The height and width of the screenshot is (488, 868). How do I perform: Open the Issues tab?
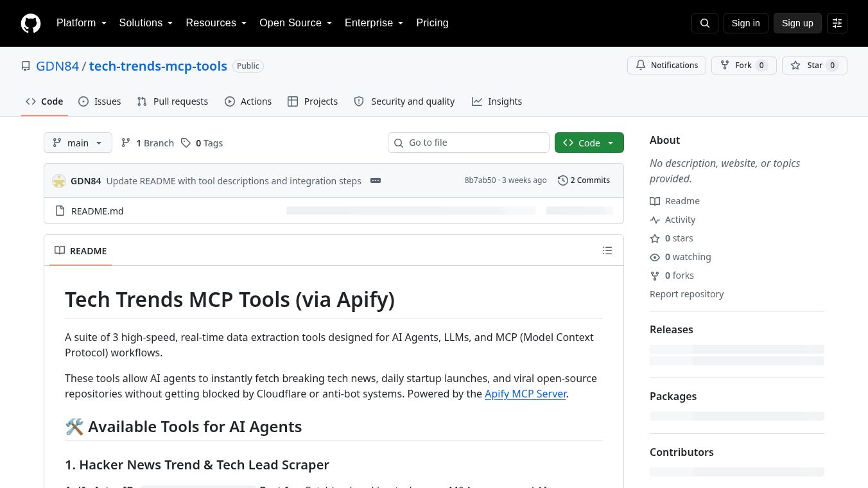pyautogui.click(x=100, y=101)
